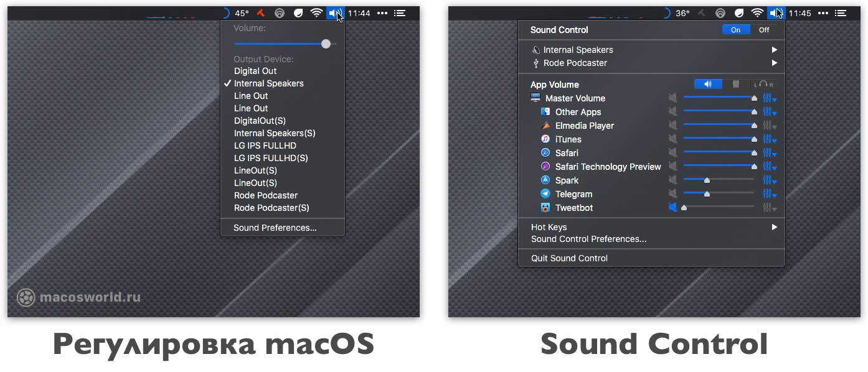Open Master Volume equalizer dropdown
Screen dimensions: 868x372
(770, 98)
